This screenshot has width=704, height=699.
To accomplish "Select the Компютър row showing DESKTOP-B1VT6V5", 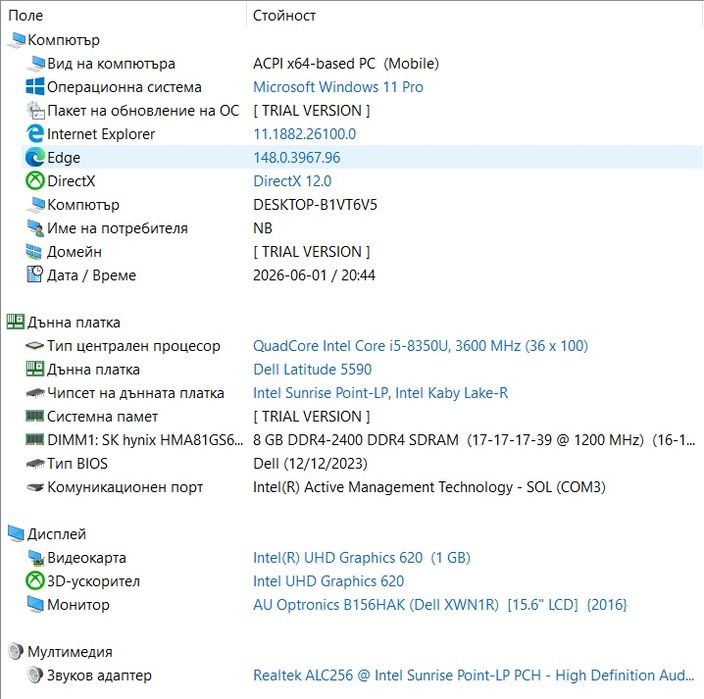I will [x=83, y=205].
